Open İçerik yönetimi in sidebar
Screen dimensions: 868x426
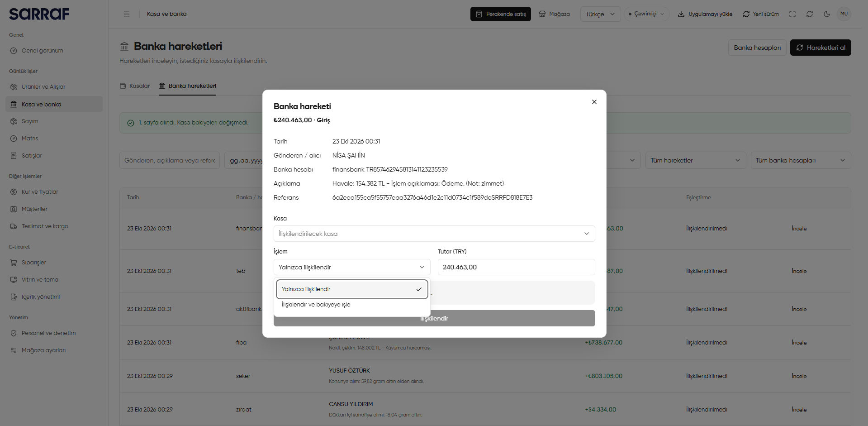(54, 297)
